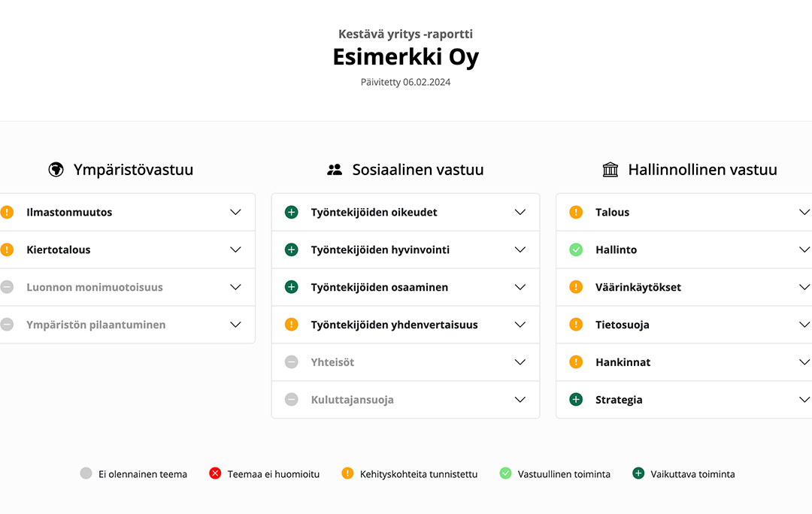Expand the Ilmastonmuutos row chevron
Viewport: 812px width, 514px height.
(235, 212)
